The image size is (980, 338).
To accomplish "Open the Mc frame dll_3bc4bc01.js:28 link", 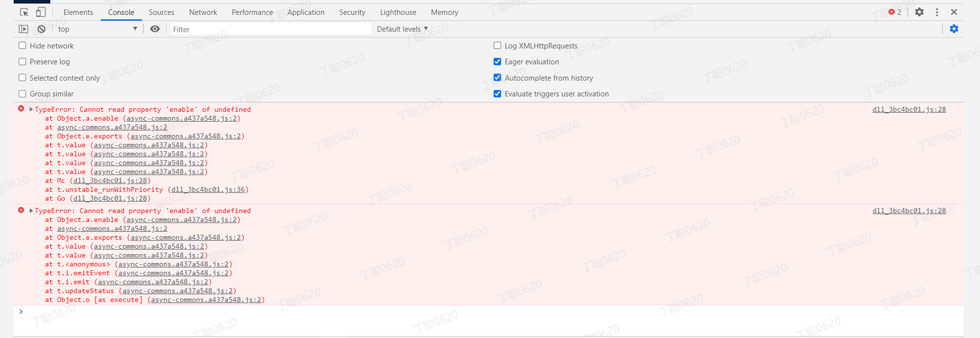I will pyautogui.click(x=110, y=180).
